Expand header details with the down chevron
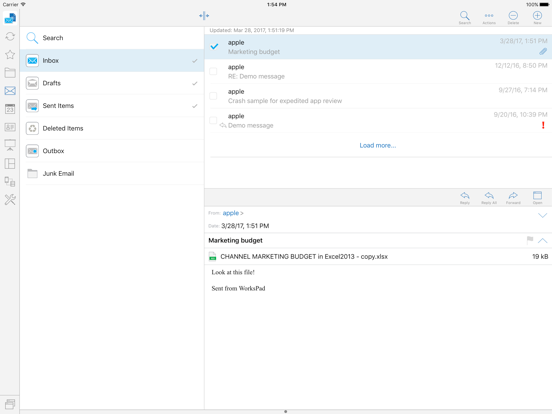This screenshot has width=552, height=414. [x=542, y=215]
